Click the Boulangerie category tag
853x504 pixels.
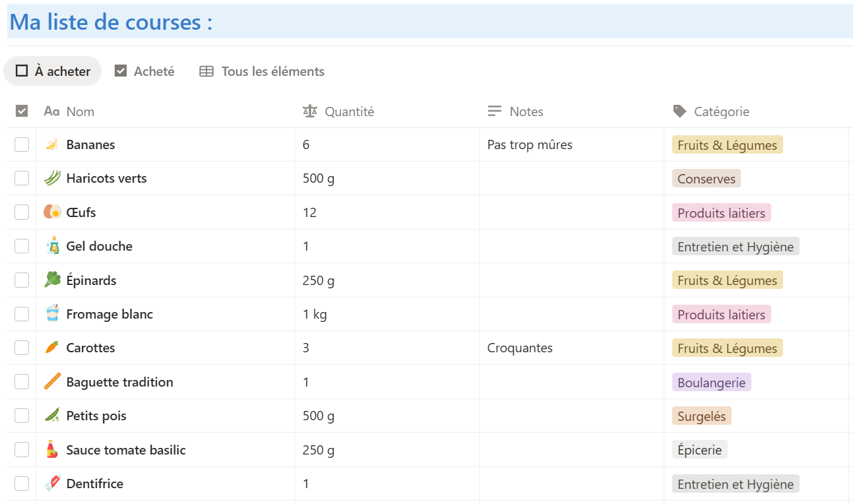711,383
